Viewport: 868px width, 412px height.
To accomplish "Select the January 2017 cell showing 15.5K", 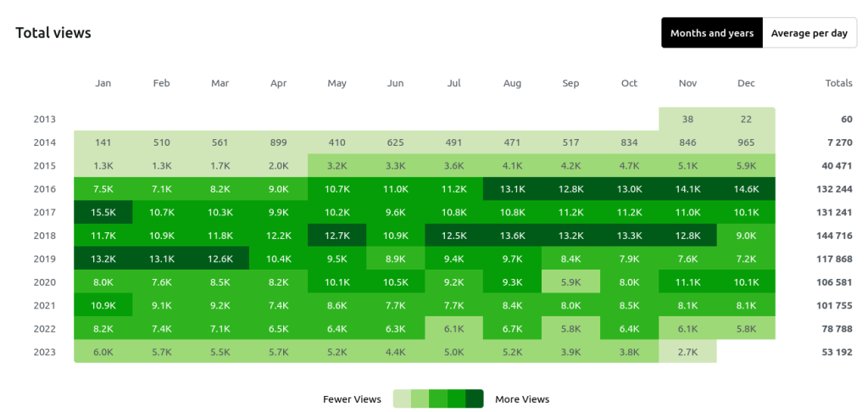I will [103, 212].
